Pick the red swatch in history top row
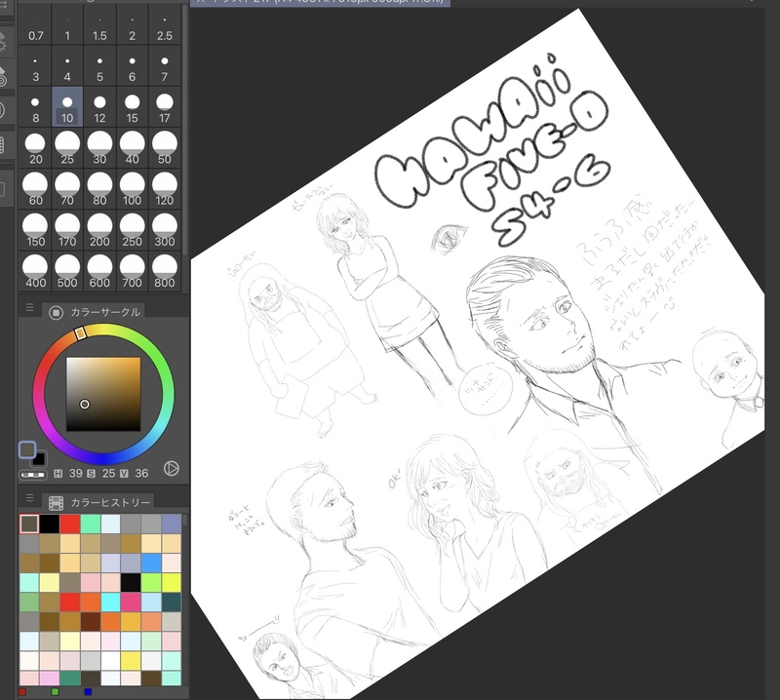Screen dimensions: 780x700 (69, 524)
